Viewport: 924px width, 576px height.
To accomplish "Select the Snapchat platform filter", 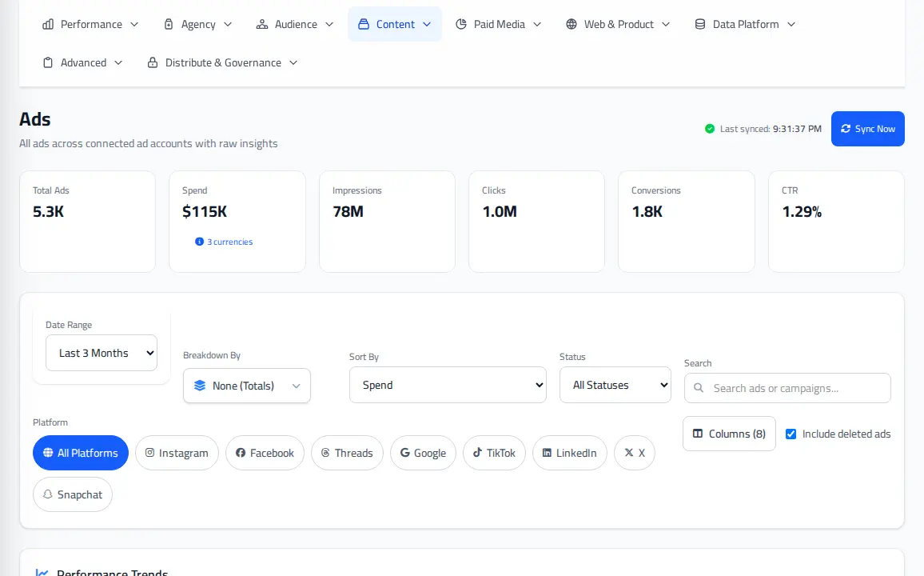I will pos(73,494).
